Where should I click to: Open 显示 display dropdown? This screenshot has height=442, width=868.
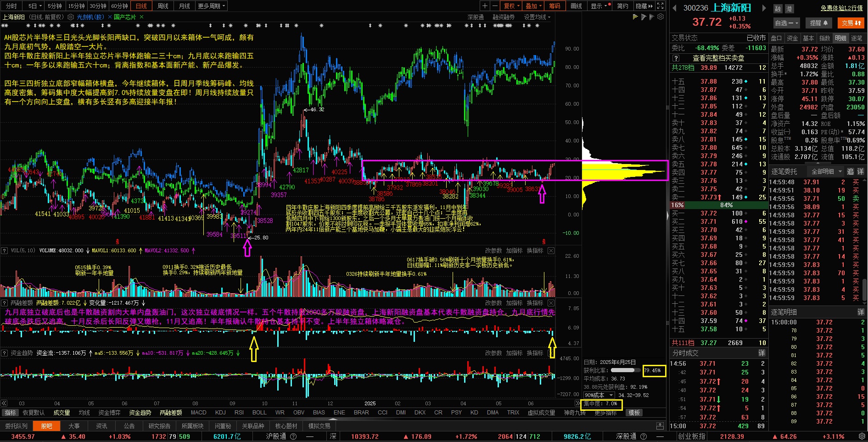click(x=600, y=6)
